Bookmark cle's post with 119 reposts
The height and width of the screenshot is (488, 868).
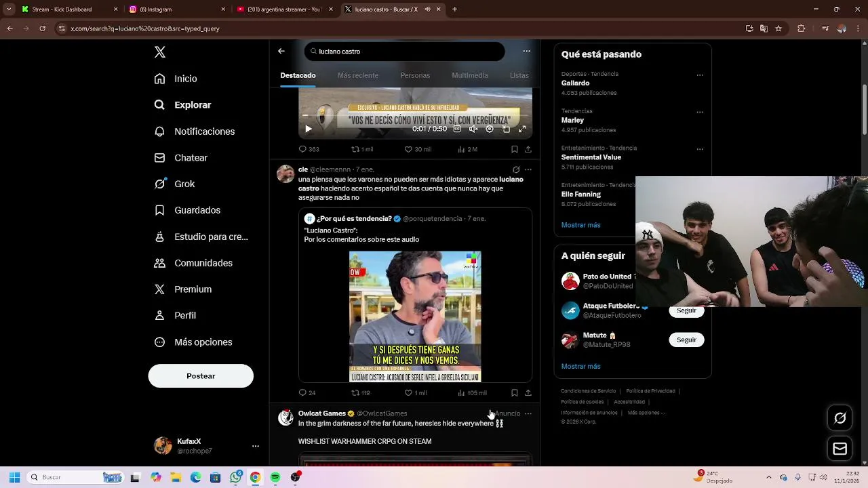pos(515,393)
